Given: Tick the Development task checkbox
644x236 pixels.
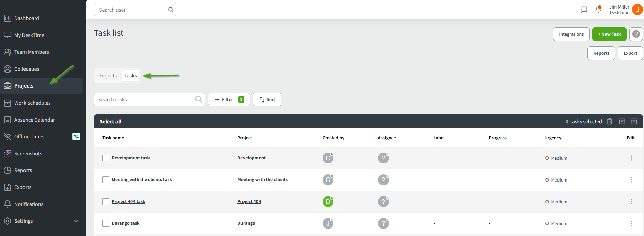Looking at the screenshot, I should (106, 158).
